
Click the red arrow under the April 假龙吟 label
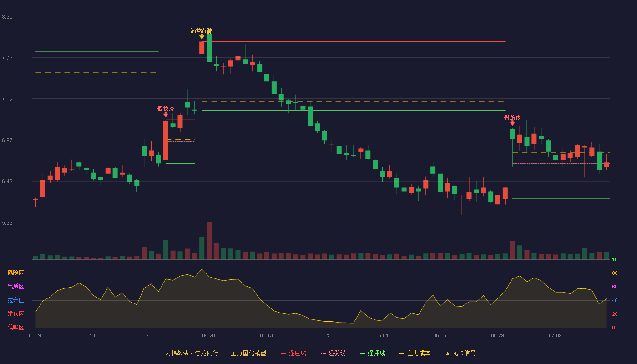click(x=166, y=115)
